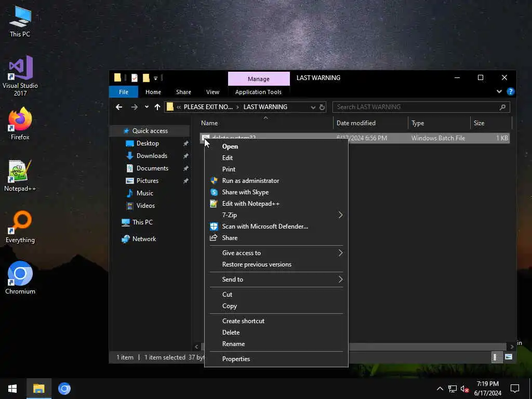Open the Explorer help icon

(510, 91)
